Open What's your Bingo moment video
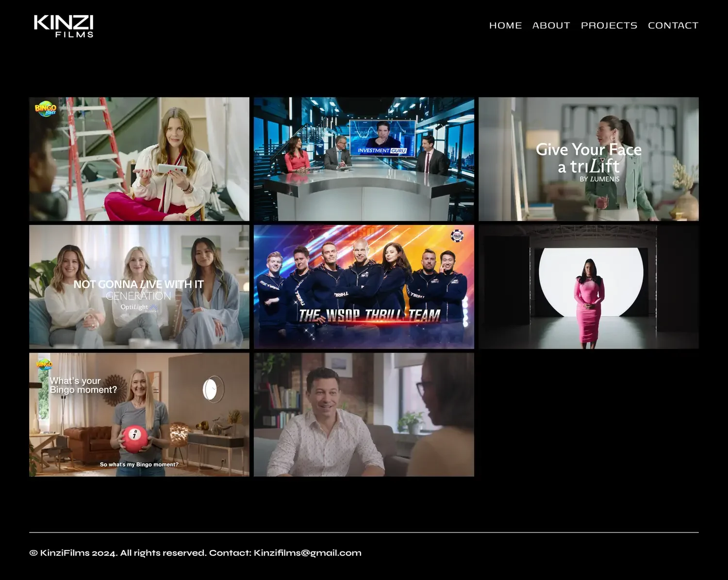Screen dimensions: 728x580 pyautogui.click(x=139, y=415)
